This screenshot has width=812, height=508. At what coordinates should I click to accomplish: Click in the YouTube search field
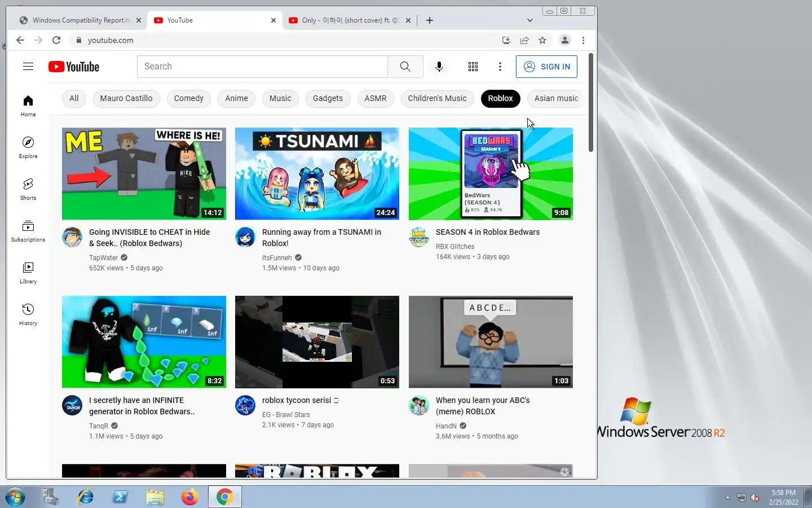pyautogui.click(x=262, y=67)
